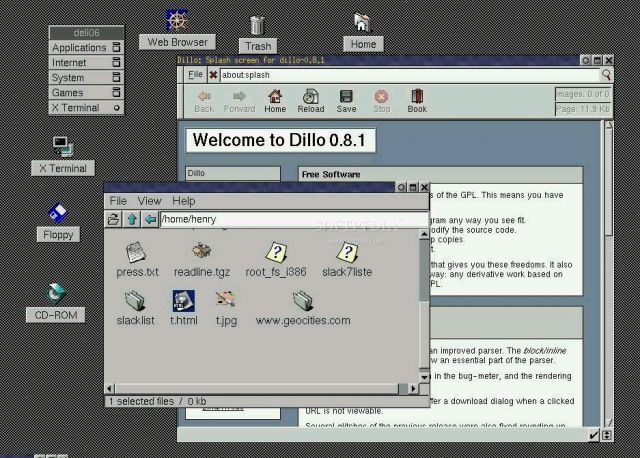Viewport: 640px width, 458px height.
Task: Expand the Games submenu
Action: (x=86, y=93)
